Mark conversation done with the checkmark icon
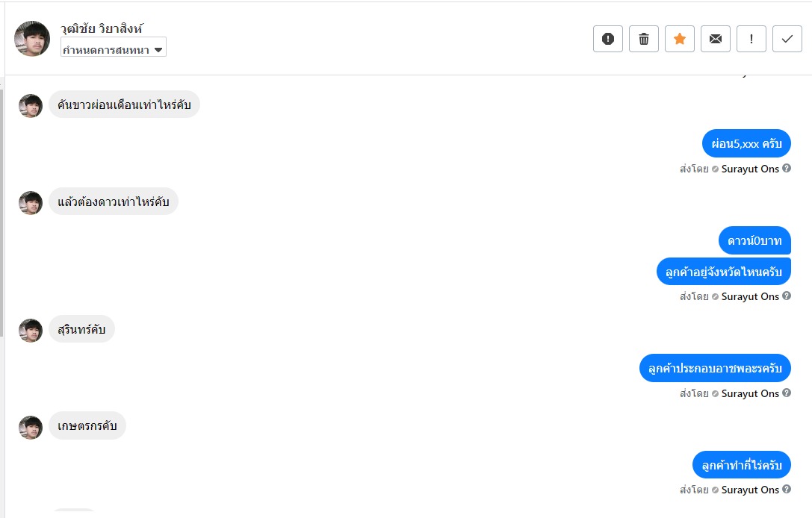The height and width of the screenshot is (518, 812). (x=787, y=39)
